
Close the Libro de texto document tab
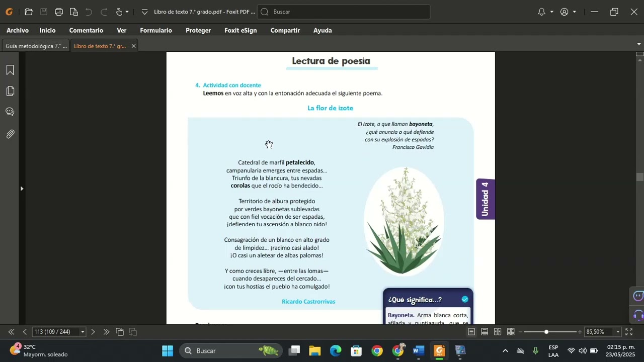(133, 46)
